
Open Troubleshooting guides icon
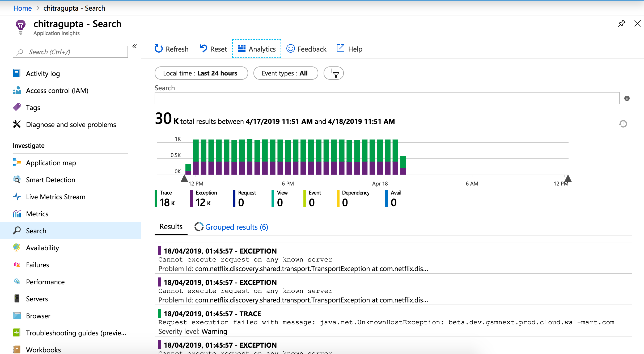17,332
